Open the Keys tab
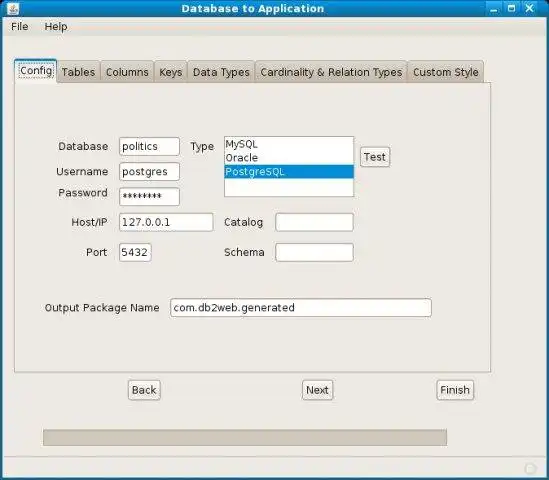Image resolution: width=549 pixels, height=480 pixels. [x=171, y=72]
